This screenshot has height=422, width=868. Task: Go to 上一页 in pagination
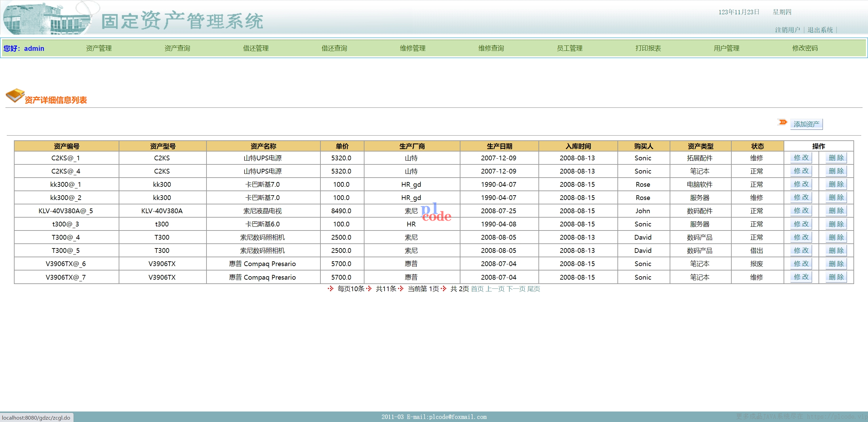click(x=495, y=289)
